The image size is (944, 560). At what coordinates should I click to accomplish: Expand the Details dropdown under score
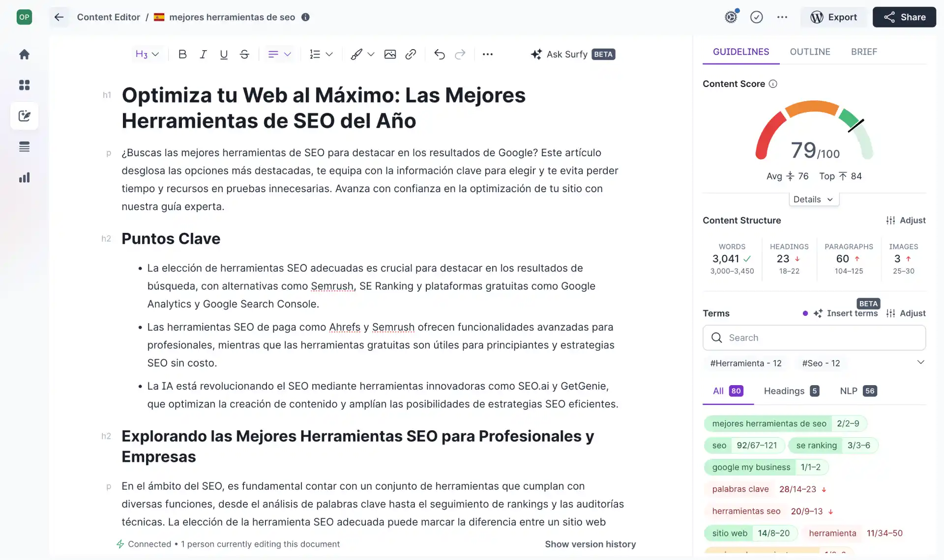click(813, 199)
